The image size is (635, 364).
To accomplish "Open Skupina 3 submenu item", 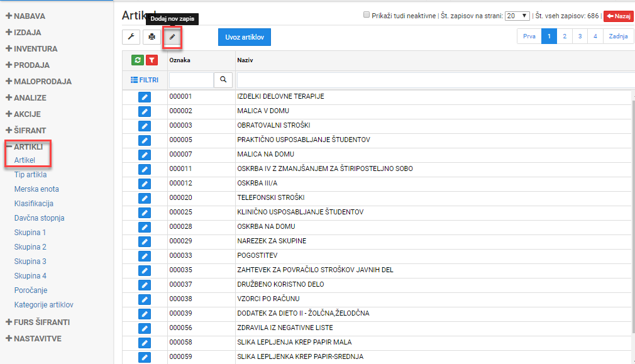I will coord(30,262).
